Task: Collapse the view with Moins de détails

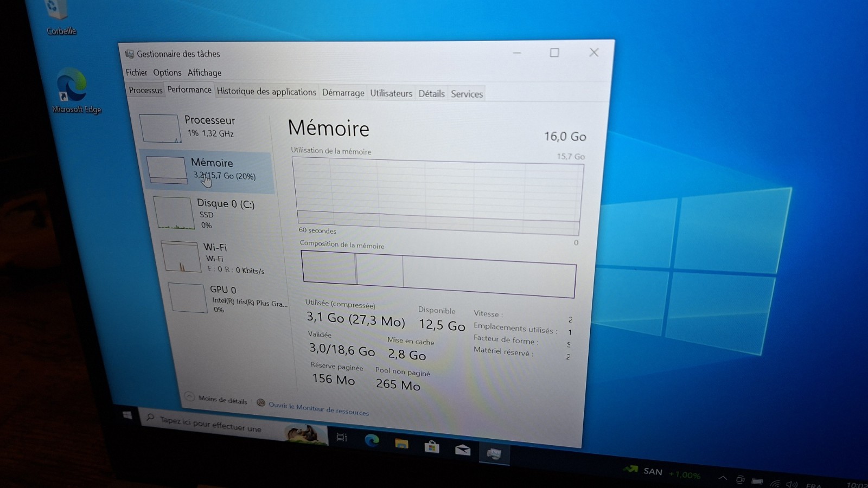Action: point(216,399)
